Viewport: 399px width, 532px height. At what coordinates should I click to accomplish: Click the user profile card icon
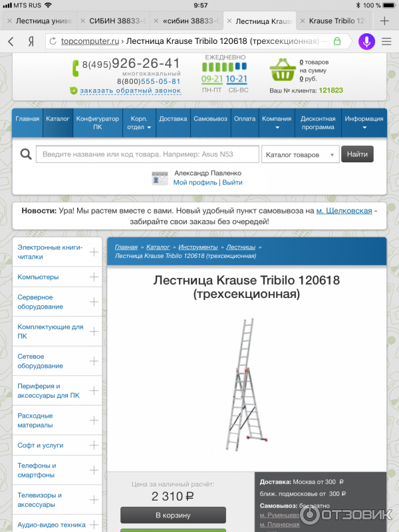pyautogui.click(x=160, y=178)
